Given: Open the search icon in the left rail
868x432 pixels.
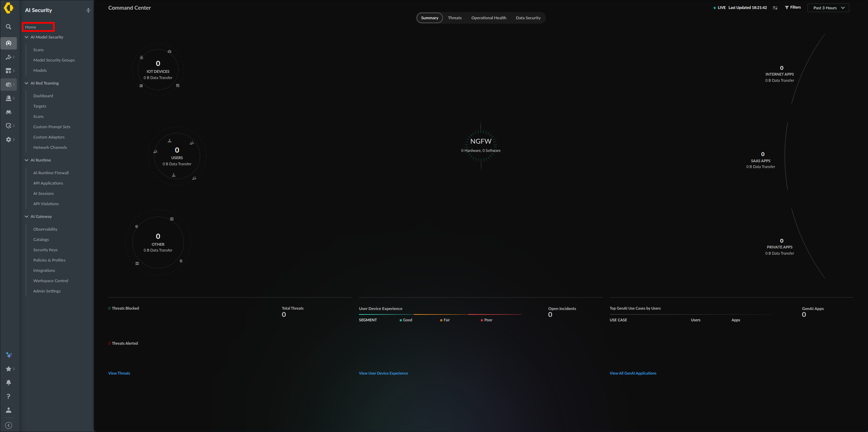Looking at the screenshot, I should coord(8,27).
